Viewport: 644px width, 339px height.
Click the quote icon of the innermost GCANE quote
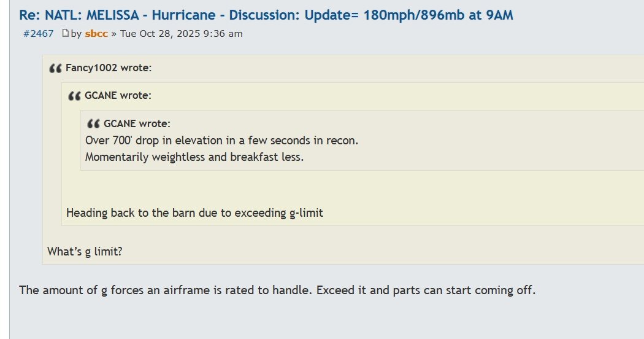(x=93, y=123)
